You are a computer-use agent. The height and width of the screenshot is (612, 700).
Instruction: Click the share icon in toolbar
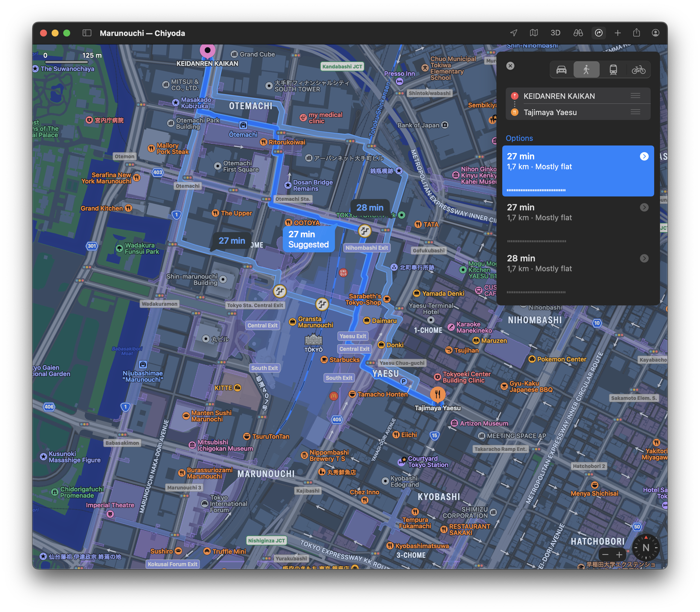pyautogui.click(x=636, y=33)
